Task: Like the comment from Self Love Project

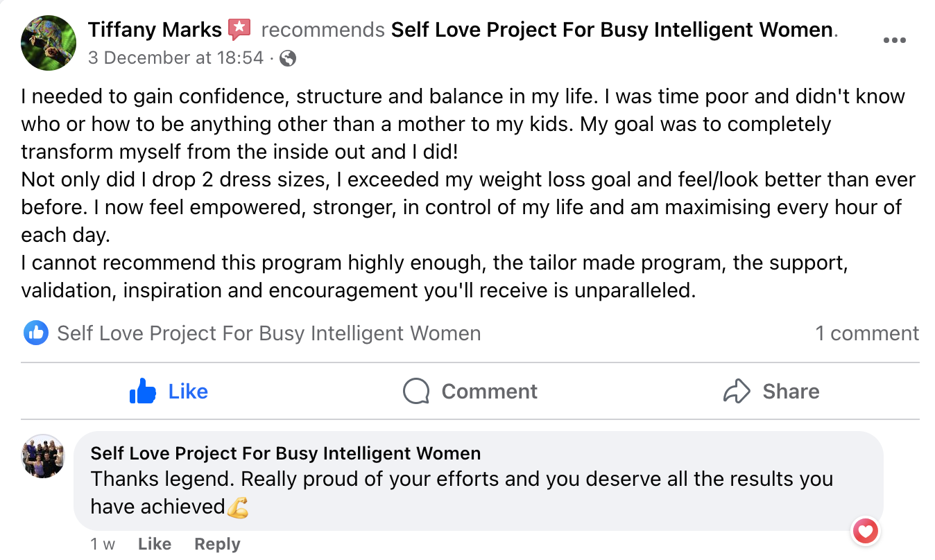Action: pyautogui.click(x=154, y=544)
